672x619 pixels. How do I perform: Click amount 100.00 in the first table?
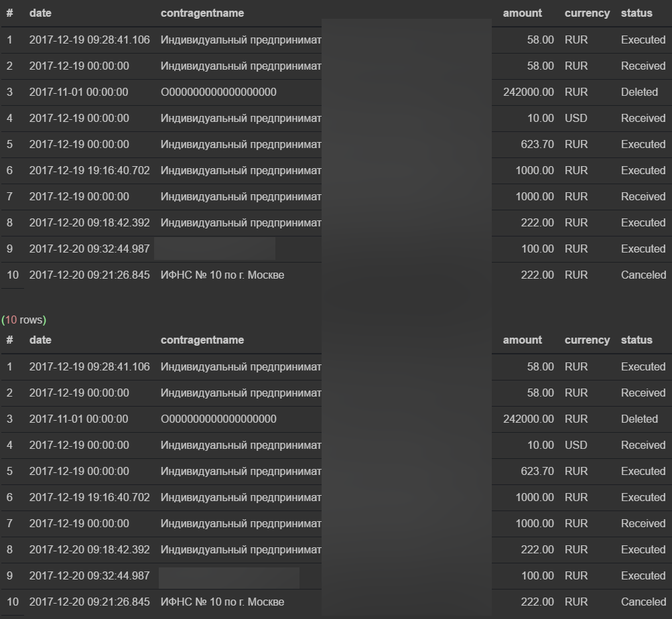(x=537, y=249)
